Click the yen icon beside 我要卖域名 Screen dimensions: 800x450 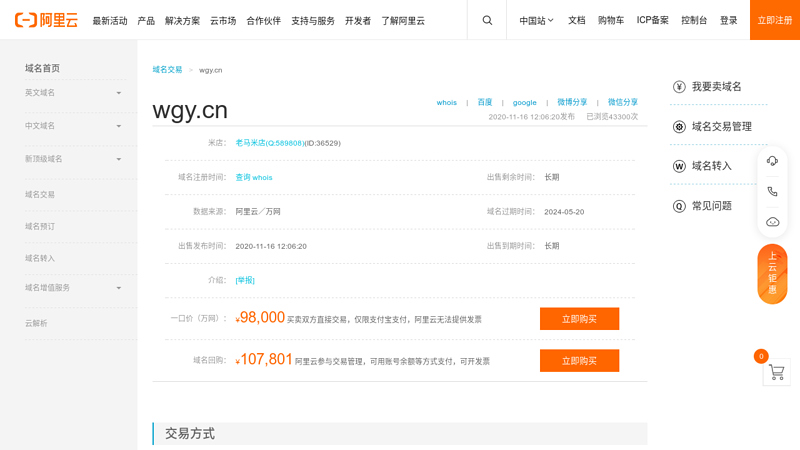click(679, 87)
